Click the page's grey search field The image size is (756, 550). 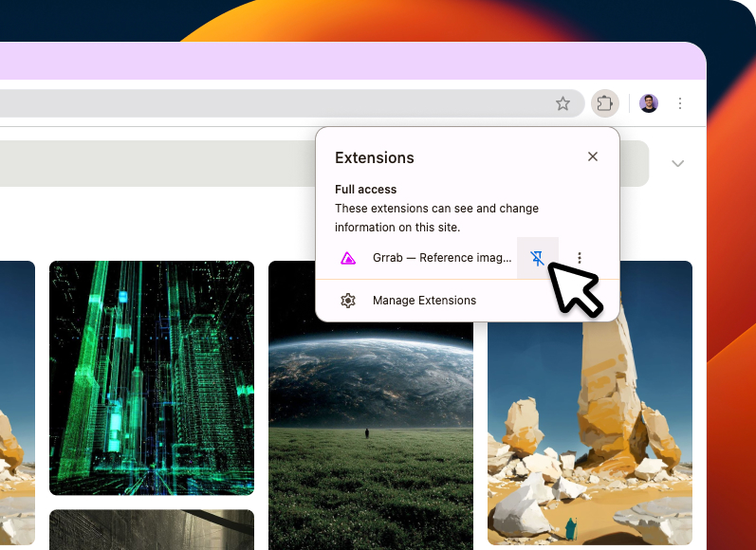tap(324, 163)
